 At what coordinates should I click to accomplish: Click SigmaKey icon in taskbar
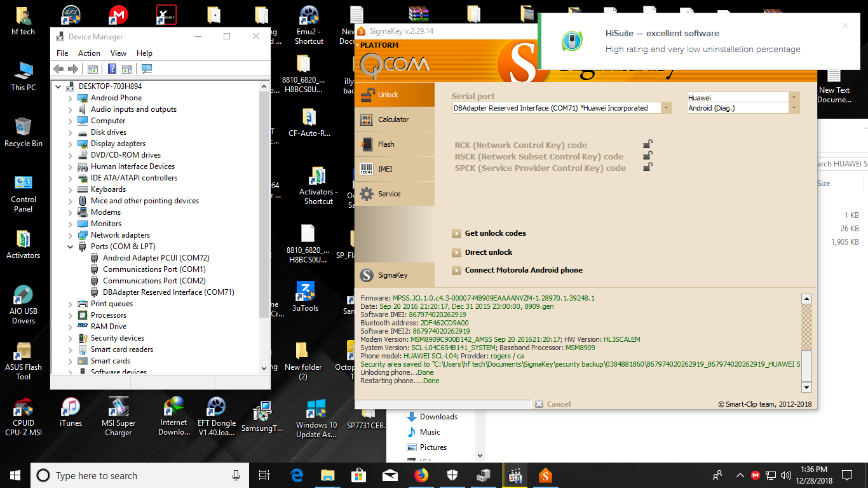[545, 475]
